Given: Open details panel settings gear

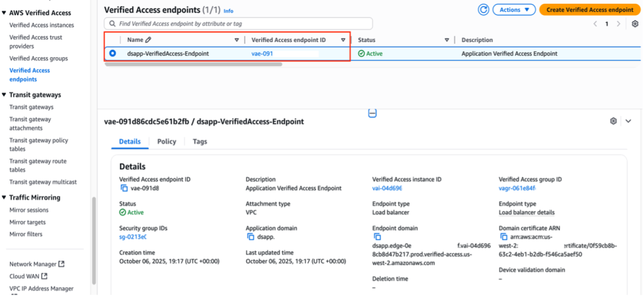Looking at the screenshot, I should pyautogui.click(x=613, y=121).
